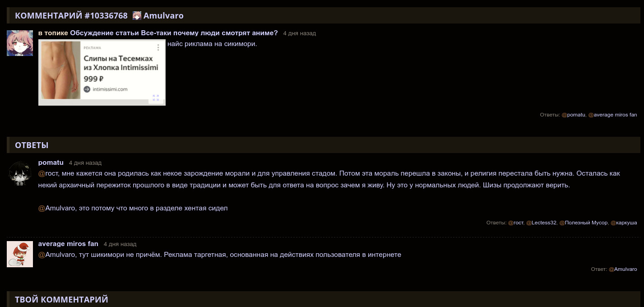Click the arrow icon beside intimissimi.com

click(x=87, y=89)
